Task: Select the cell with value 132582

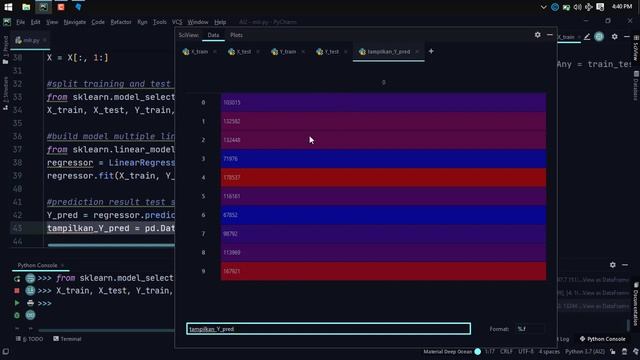Action: (x=383, y=121)
